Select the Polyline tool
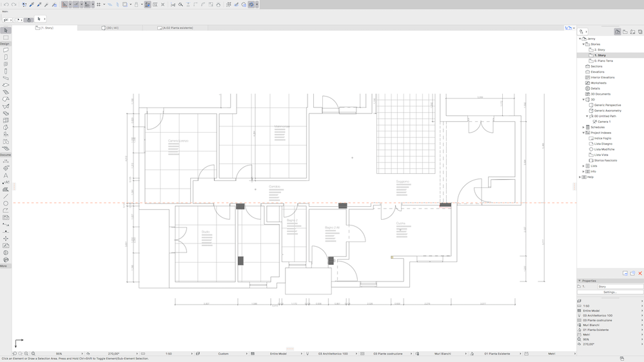 tap(6, 210)
